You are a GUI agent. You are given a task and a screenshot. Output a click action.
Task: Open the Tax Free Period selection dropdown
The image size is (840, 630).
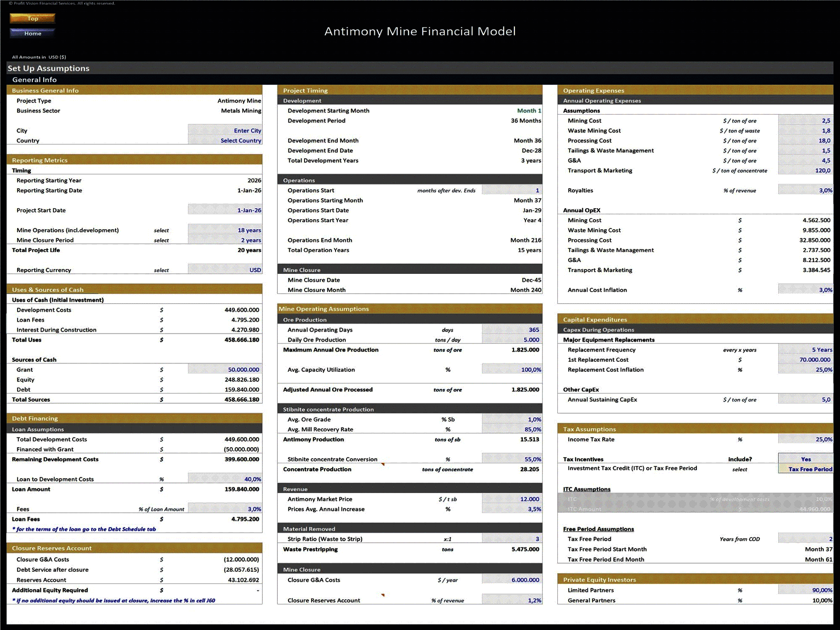pyautogui.click(x=805, y=469)
